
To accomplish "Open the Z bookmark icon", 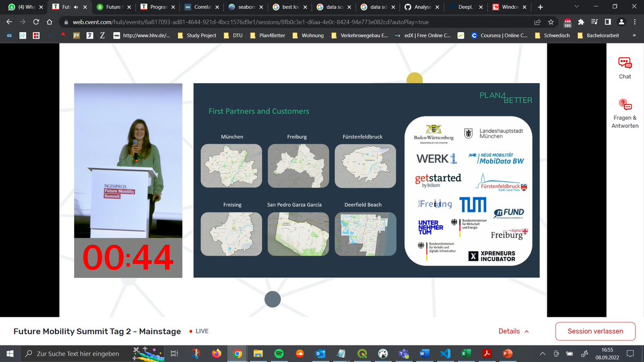I will [x=103, y=35].
